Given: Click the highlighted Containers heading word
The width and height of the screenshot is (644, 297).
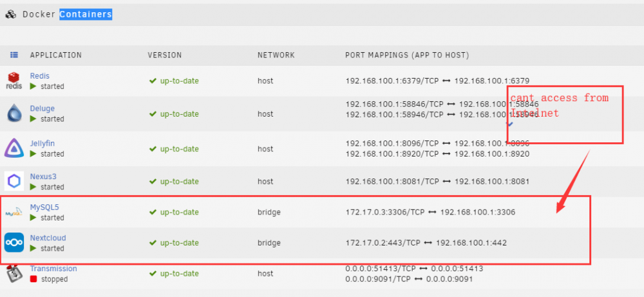Looking at the screenshot, I should pos(86,14).
